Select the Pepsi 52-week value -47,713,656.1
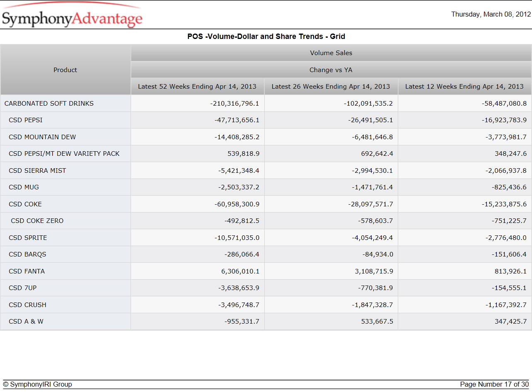 click(x=237, y=120)
